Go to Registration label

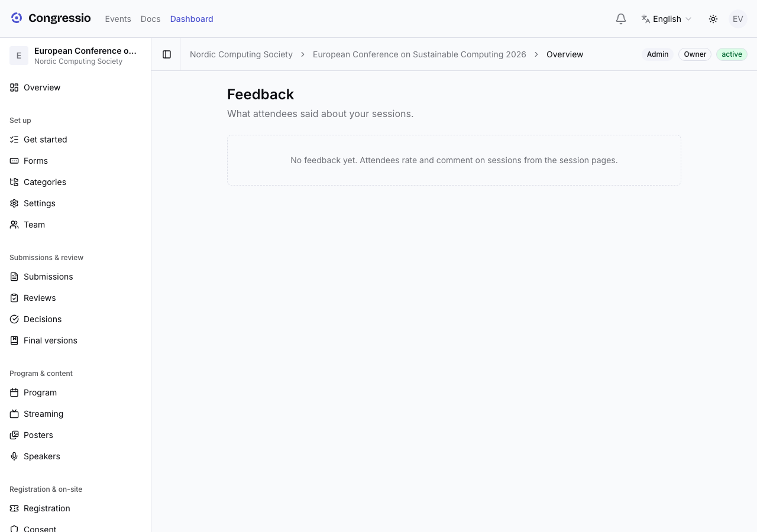pos(47,508)
